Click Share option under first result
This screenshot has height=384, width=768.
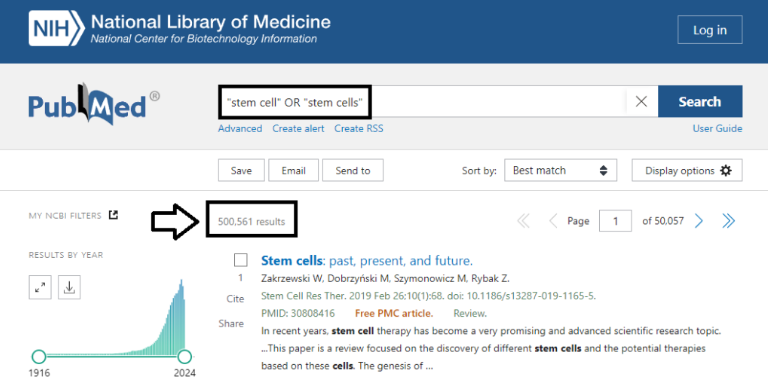coord(231,323)
